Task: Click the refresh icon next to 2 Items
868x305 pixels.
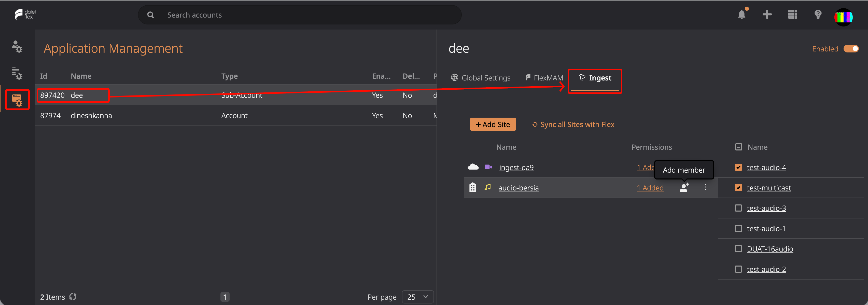Action: pos(73,297)
